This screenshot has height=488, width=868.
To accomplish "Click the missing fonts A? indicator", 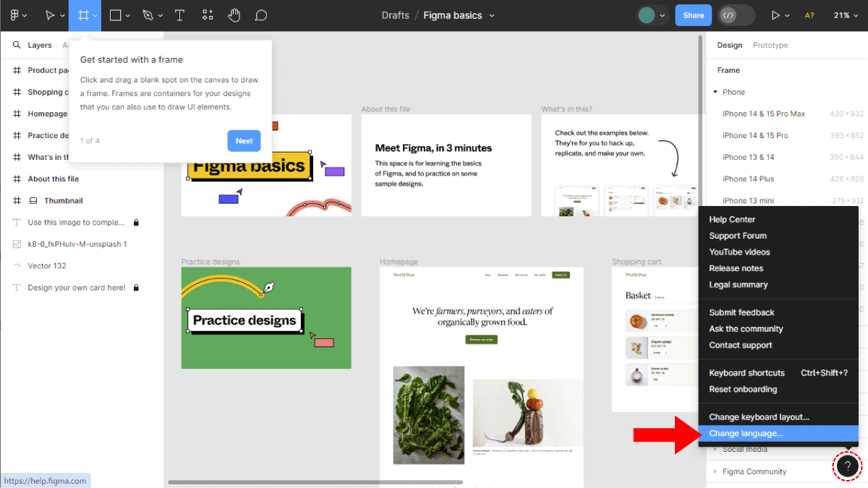I will [x=809, y=15].
